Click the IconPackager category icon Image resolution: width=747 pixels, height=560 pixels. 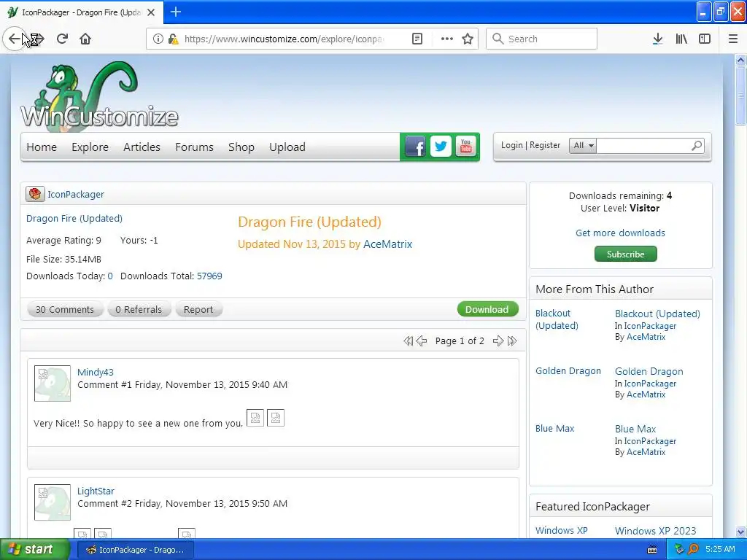click(35, 194)
